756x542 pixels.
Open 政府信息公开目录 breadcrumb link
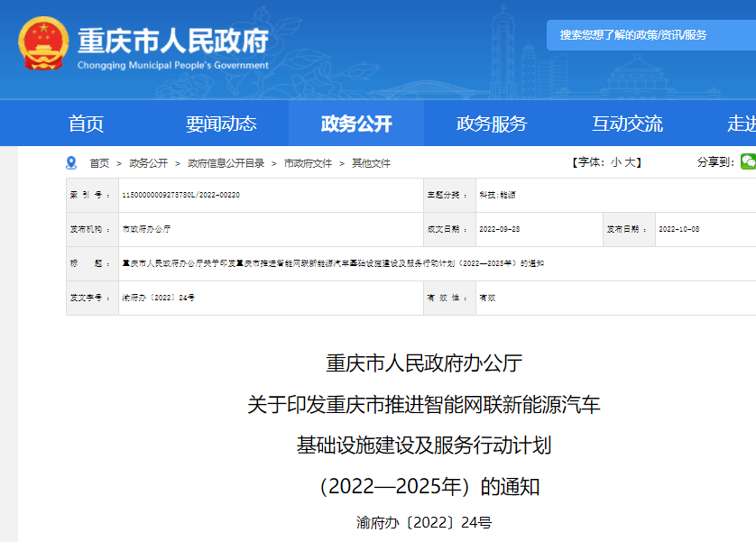226,163
